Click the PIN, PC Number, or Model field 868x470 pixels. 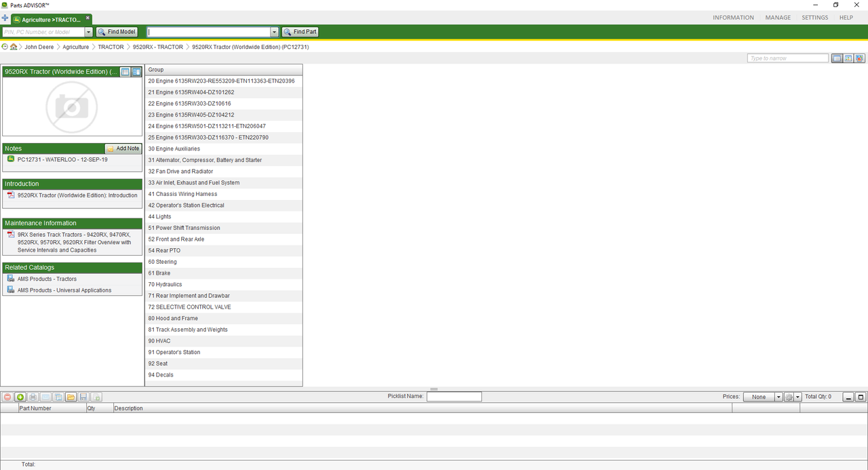(43, 32)
